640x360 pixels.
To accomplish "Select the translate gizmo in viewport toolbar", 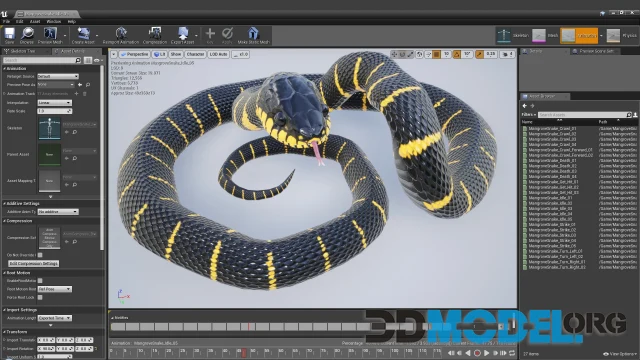I will pos(394,54).
